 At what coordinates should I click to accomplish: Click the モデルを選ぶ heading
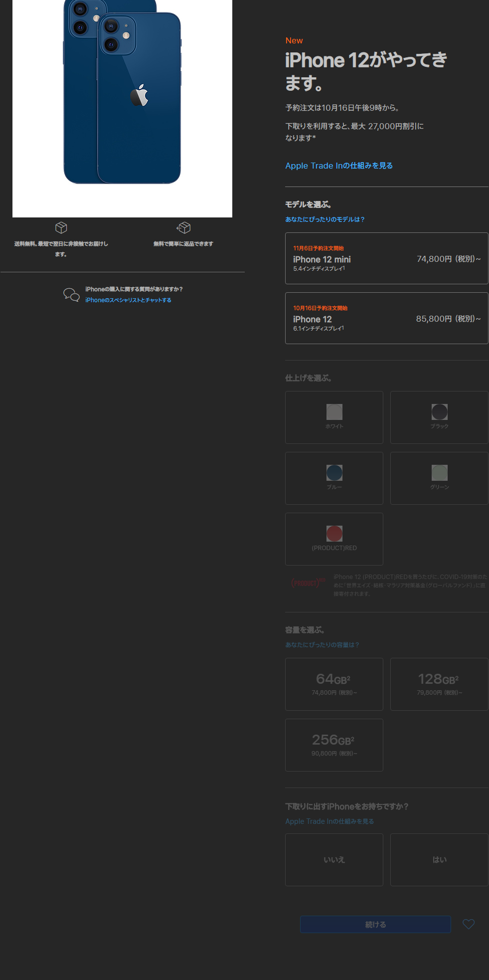(309, 204)
